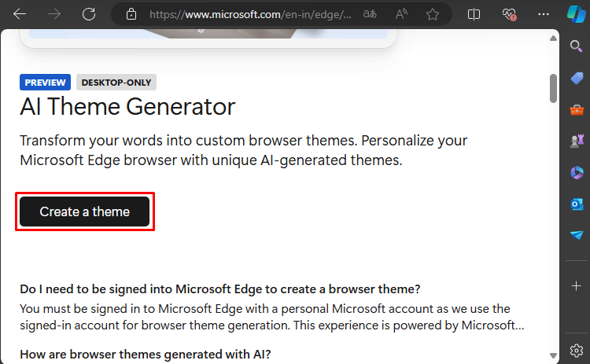This screenshot has height=364, width=590.
Task: Add a new app to sidebar
Action: click(576, 286)
